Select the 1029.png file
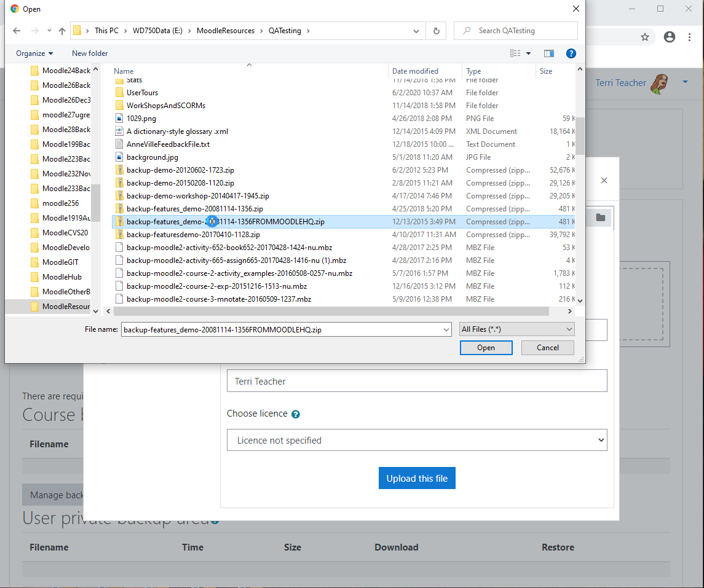 pos(141,119)
